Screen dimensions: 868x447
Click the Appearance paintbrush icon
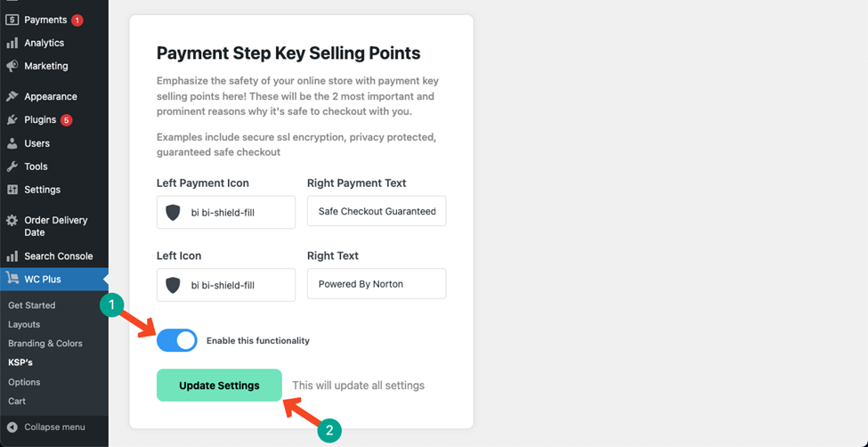[x=12, y=96]
